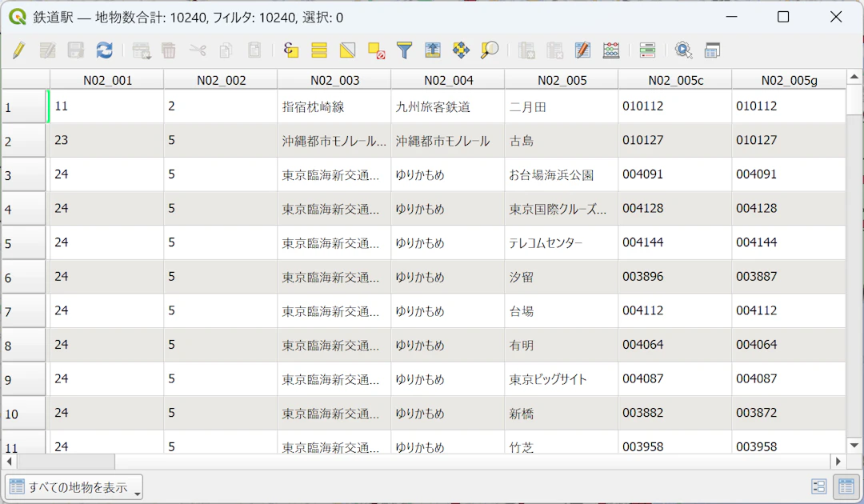The width and height of the screenshot is (864, 504).
Task: Click the 沖縄都市モノレール cell in N02_004
Action: click(x=447, y=141)
